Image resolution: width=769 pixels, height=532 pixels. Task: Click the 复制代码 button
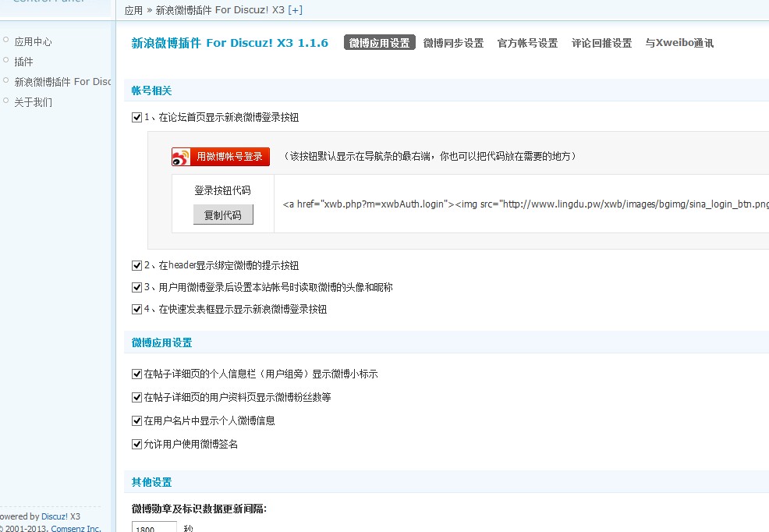(x=223, y=215)
